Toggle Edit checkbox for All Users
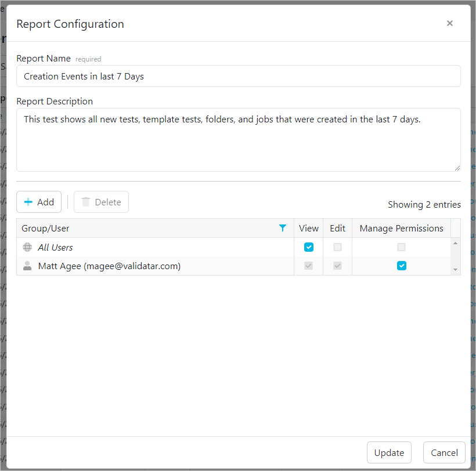The height and width of the screenshot is (471, 476). [337, 247]
